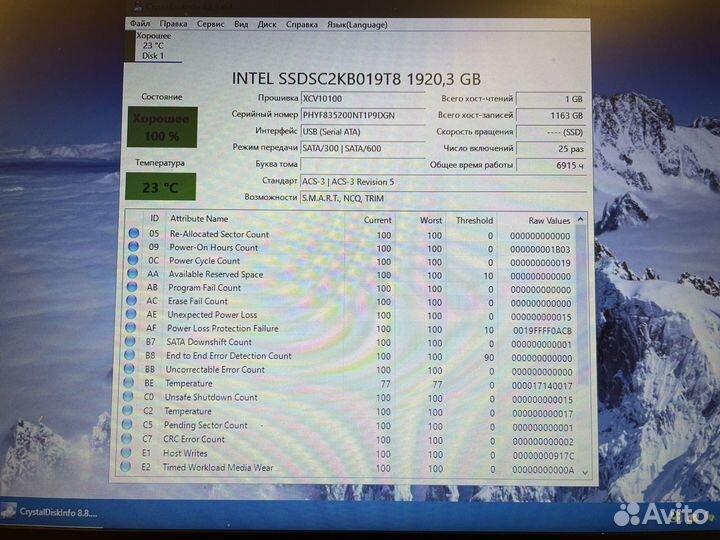Click the status icon for Unexpected Power Loss
This screenshot has height=540, width=720.
[x=131, y=314]
